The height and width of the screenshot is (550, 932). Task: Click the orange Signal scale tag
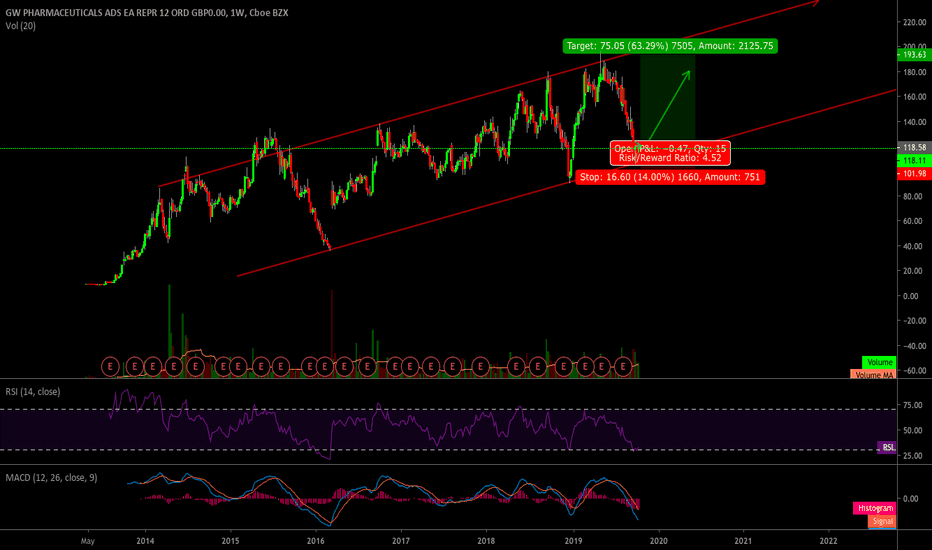[x=882, y=521]
